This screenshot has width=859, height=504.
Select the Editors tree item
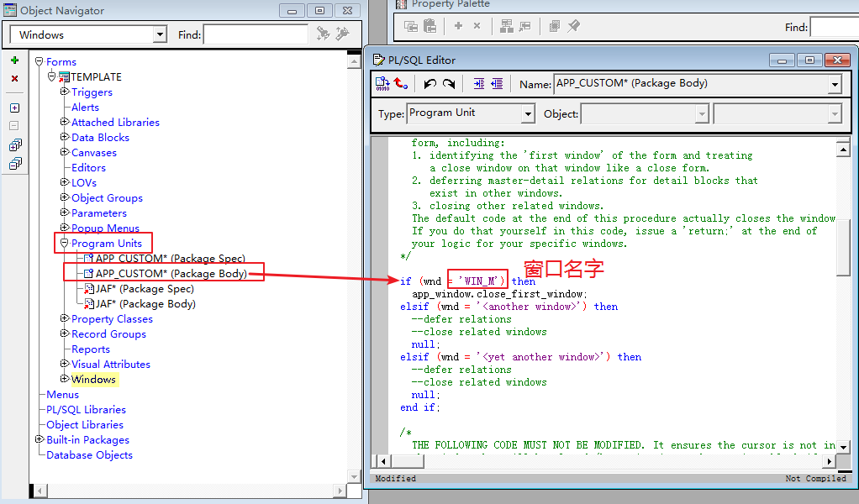click(x=88, y=168)
